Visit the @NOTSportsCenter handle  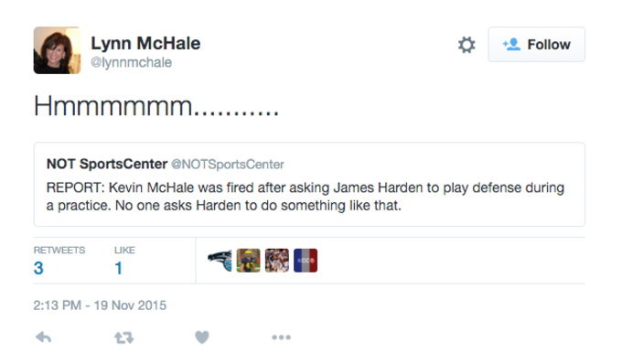click(227, 164)
